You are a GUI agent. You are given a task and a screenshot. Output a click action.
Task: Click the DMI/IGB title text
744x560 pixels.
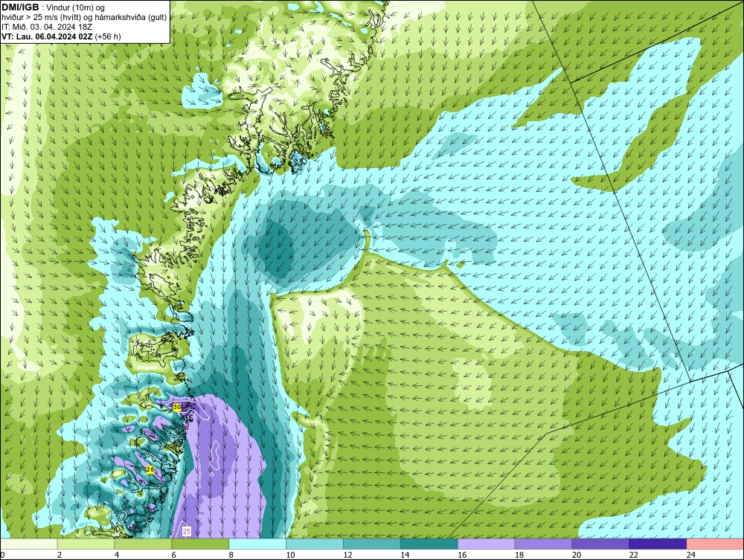pos(20,7)
